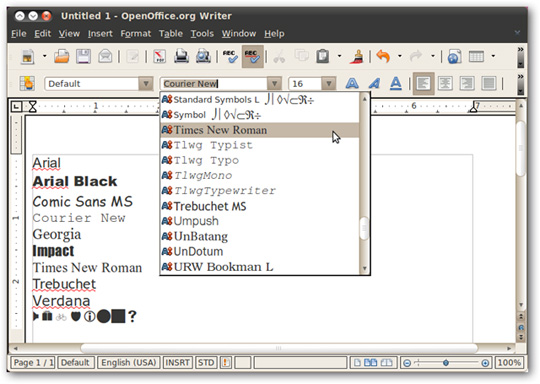Image resolution: width=540 pixels, height=384 pixels.
Task: Click the zoom slider handle
Action: (446, 363)
